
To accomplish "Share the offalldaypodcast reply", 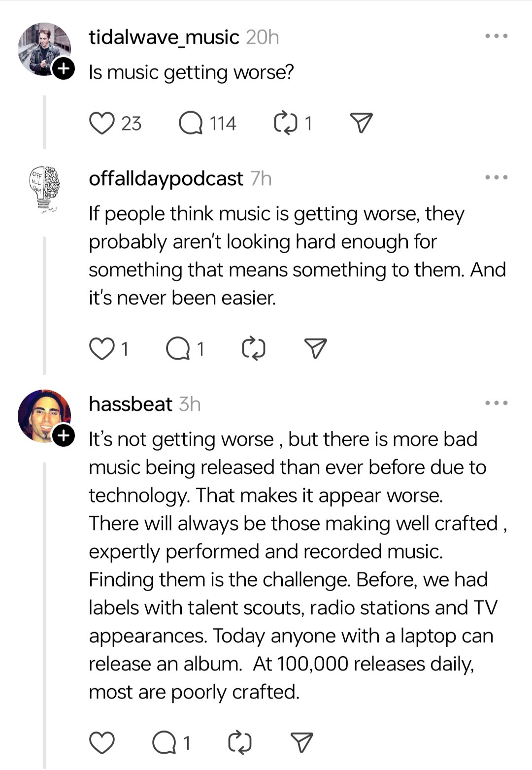I will click(x=316, y=349).
